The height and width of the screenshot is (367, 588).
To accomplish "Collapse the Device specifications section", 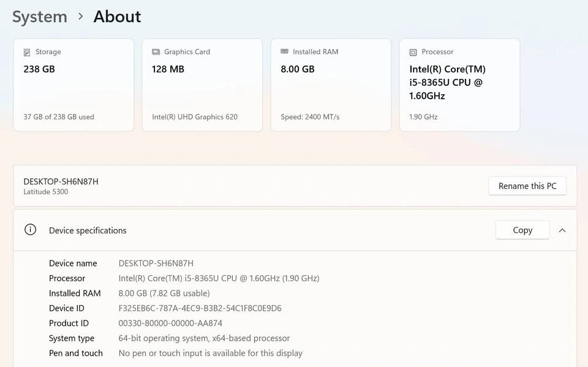I will point(562,230).
